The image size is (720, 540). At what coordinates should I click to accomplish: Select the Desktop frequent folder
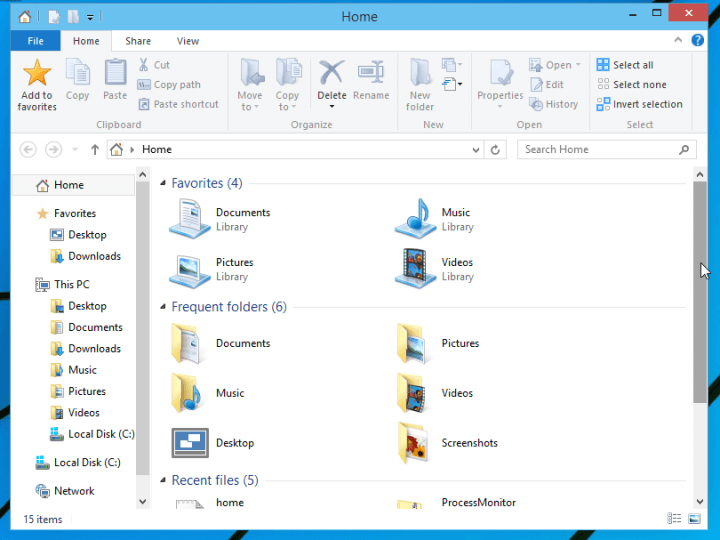coord(213,443)
